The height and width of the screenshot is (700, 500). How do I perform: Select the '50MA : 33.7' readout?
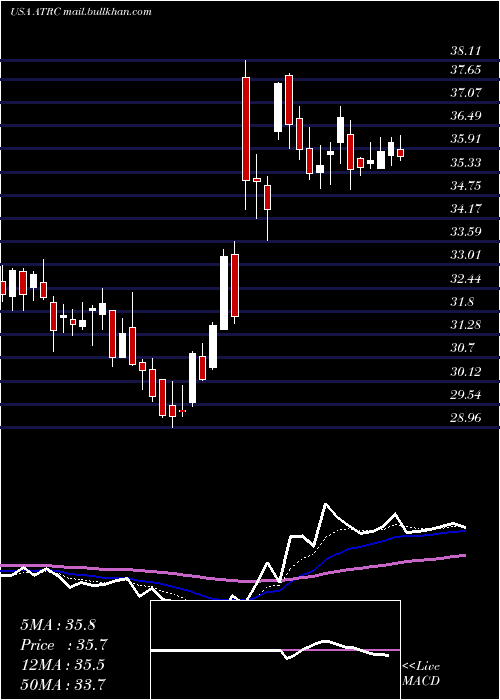pyautogui.click(x=62, y=685)
